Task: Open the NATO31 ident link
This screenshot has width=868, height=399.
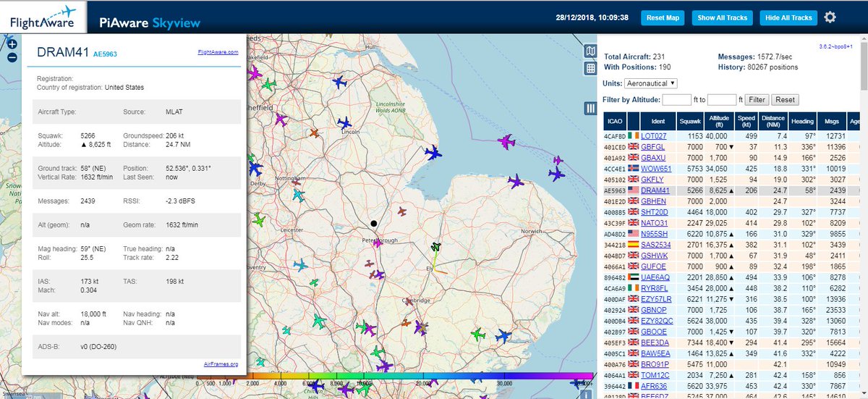Action: click(654, 222)
